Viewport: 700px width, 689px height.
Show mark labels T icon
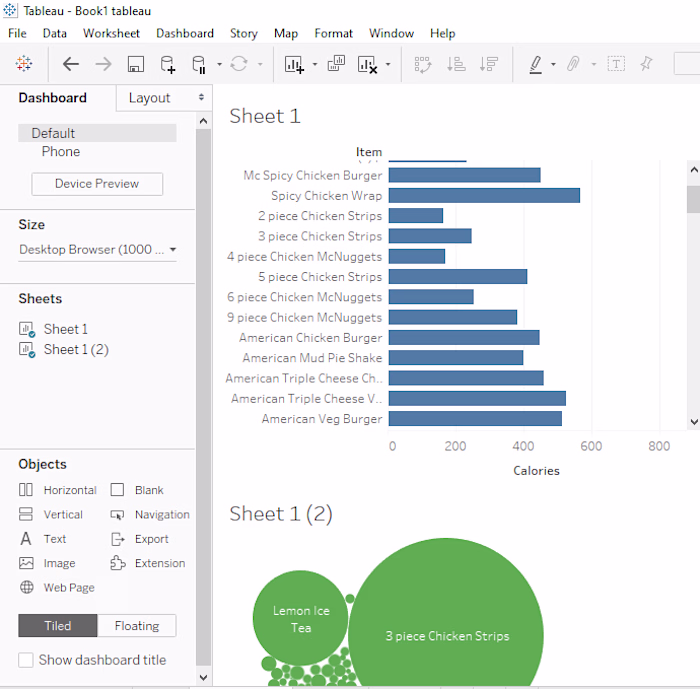616,64
